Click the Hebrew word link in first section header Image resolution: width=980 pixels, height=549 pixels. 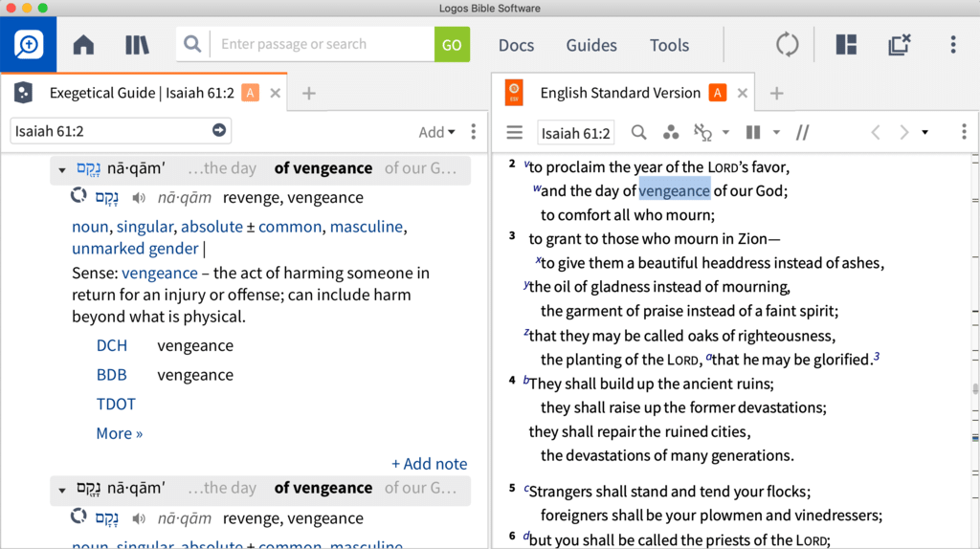click(x=88, y=168)
